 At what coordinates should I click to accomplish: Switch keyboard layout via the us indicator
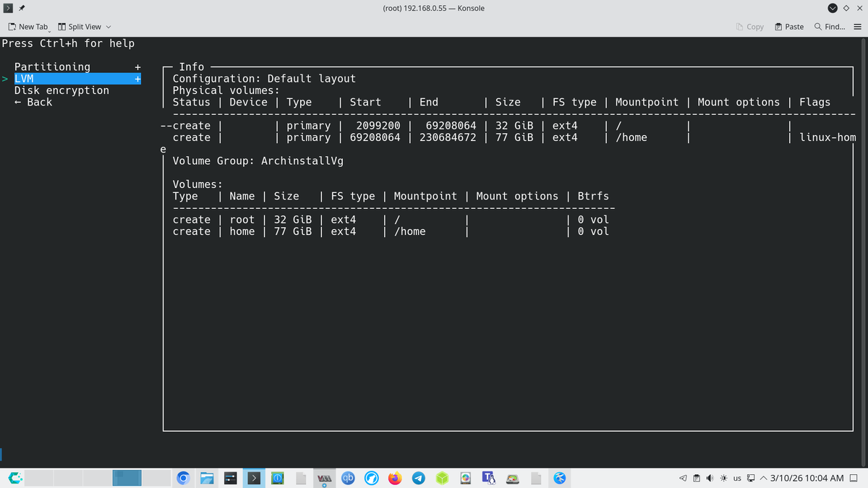[738, 478]
